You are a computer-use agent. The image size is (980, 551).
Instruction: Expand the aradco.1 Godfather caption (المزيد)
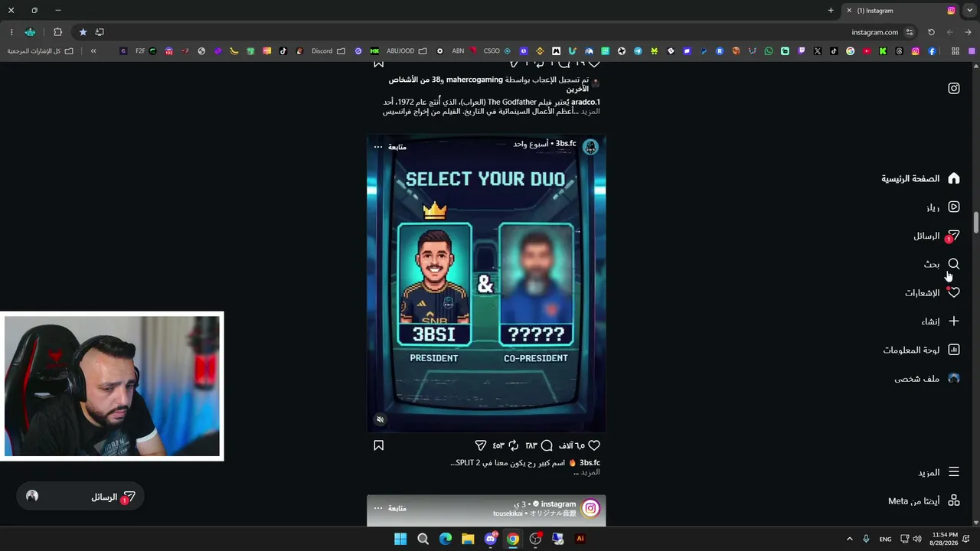click(590, 112)
